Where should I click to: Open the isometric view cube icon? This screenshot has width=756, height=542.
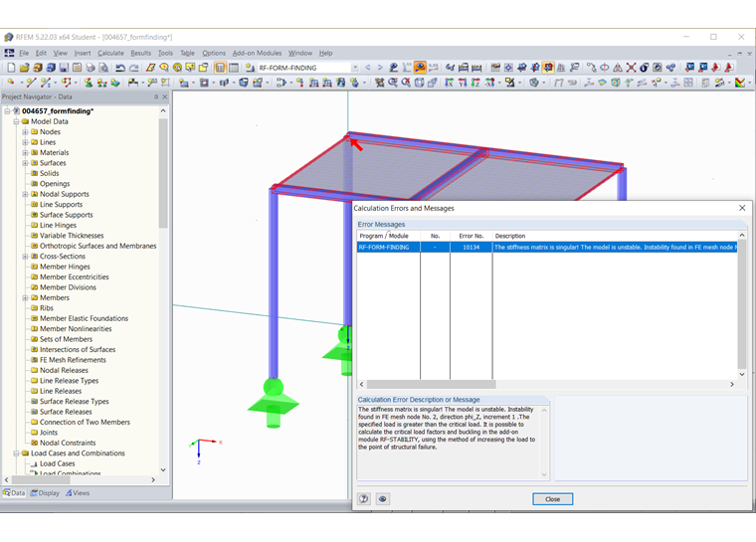(419, 83)
